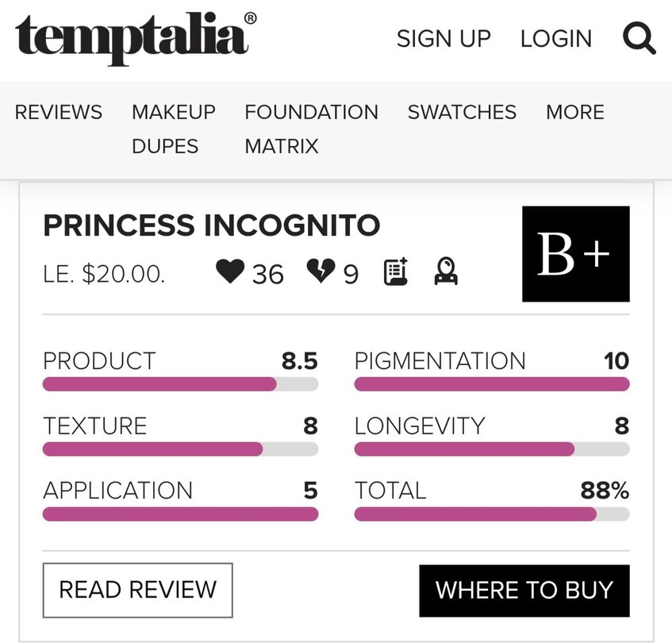Viewport: 672px width, 643px height.
Task: Click the Texture rating bar
Action: (x=180, y=449)
